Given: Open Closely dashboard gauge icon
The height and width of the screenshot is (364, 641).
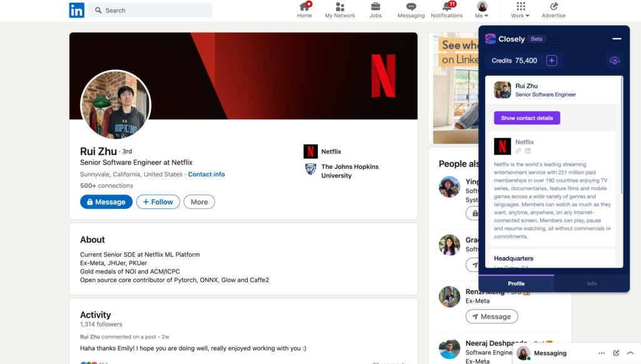Looking at the screenshot, I should point(615,61).
